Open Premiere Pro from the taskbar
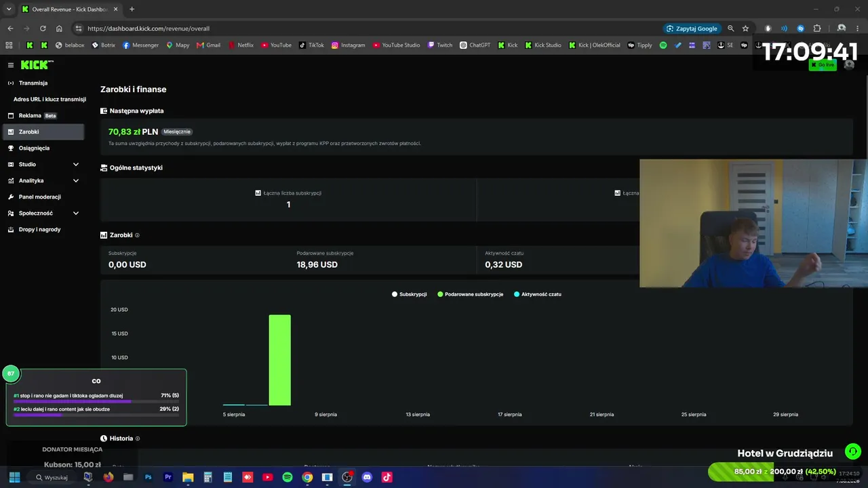Viewport: 868px width, 488px height. pyautogui.click(x=168, y=477)
